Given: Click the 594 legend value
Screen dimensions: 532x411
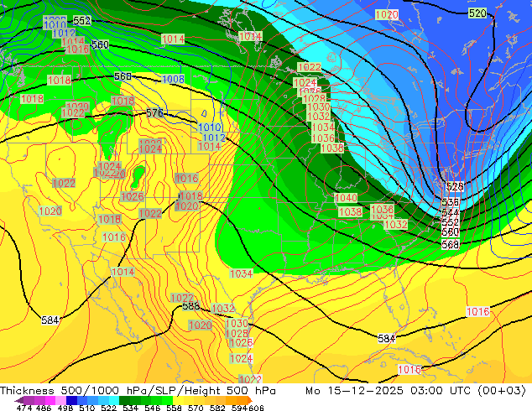Looking at the screenshot, I should click(239, 408).
